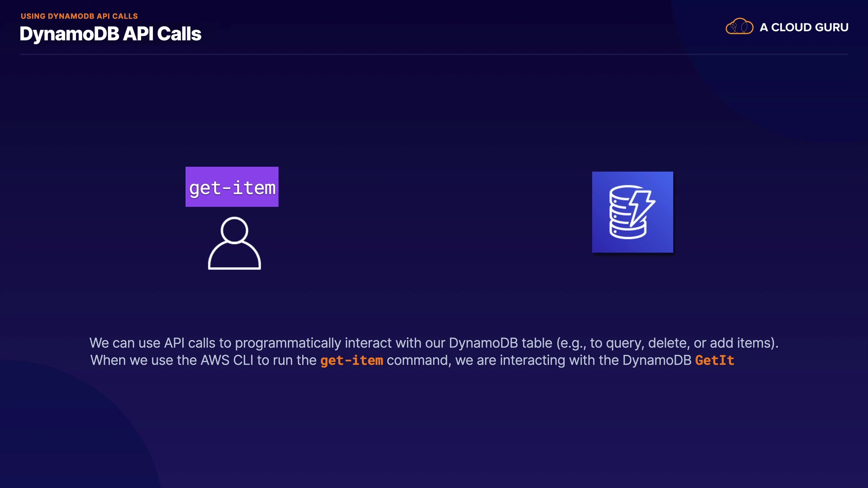This screenshot has width=868, height=488.
Task: Click the sentence start We can use API
Action: point(137,343)
